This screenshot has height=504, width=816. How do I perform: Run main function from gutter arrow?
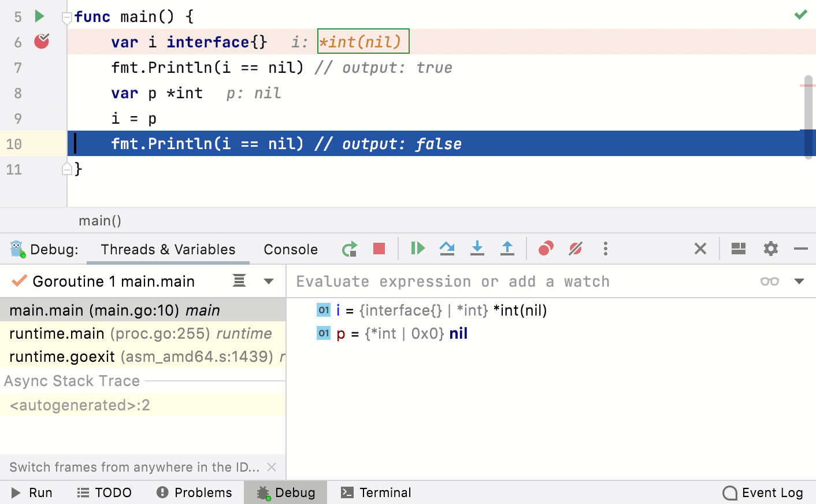point(39,16)
